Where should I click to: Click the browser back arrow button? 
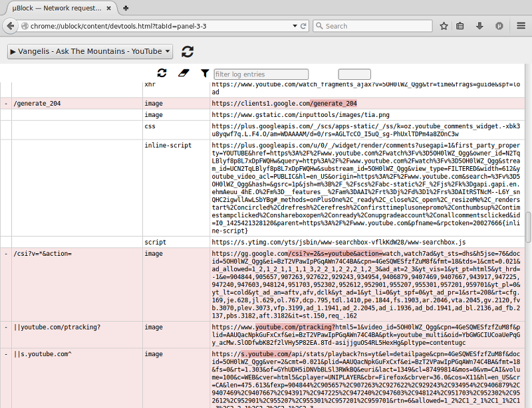pyautogui.click(x=10, y=26)
